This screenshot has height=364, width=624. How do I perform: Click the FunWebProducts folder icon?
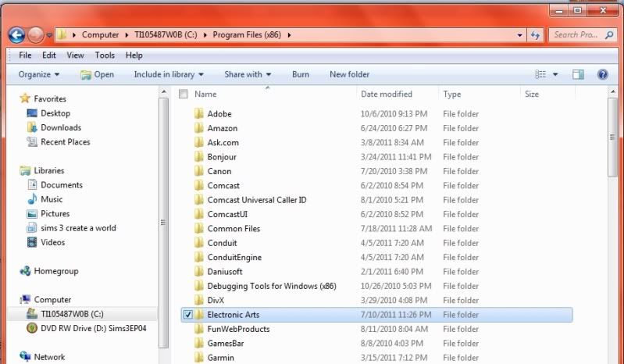pos(199,329)
